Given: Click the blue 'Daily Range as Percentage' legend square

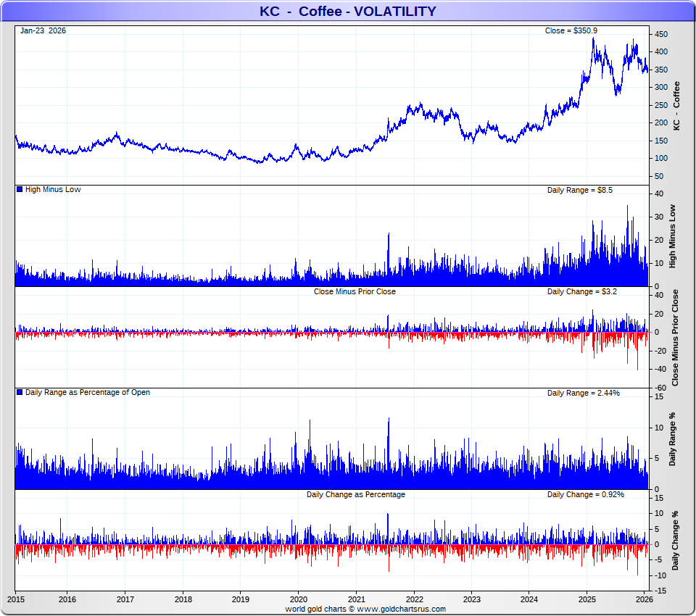Looking at the screenshot, I should (20, 392).
